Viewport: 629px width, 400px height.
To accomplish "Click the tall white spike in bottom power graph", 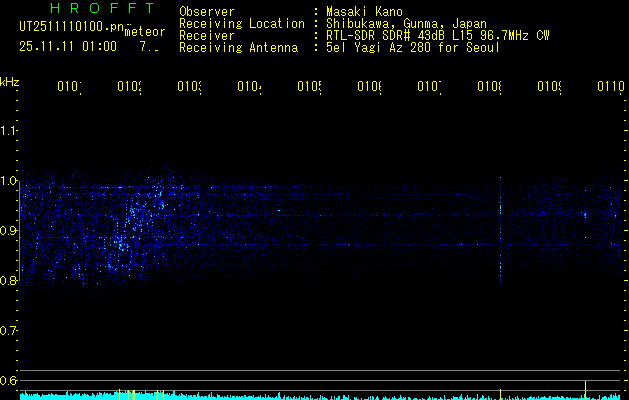I will (x=585, y=387).
